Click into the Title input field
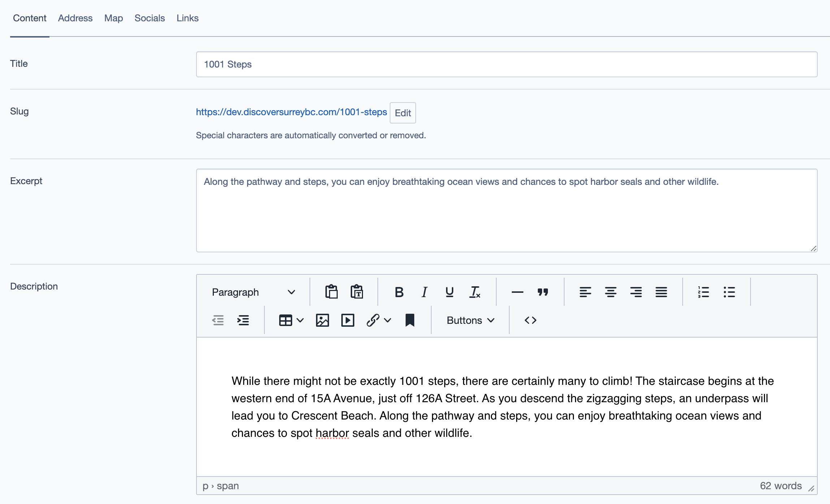The height and width of the screenshot is (504, 830). pyautogui.click(x=506, y=64)
